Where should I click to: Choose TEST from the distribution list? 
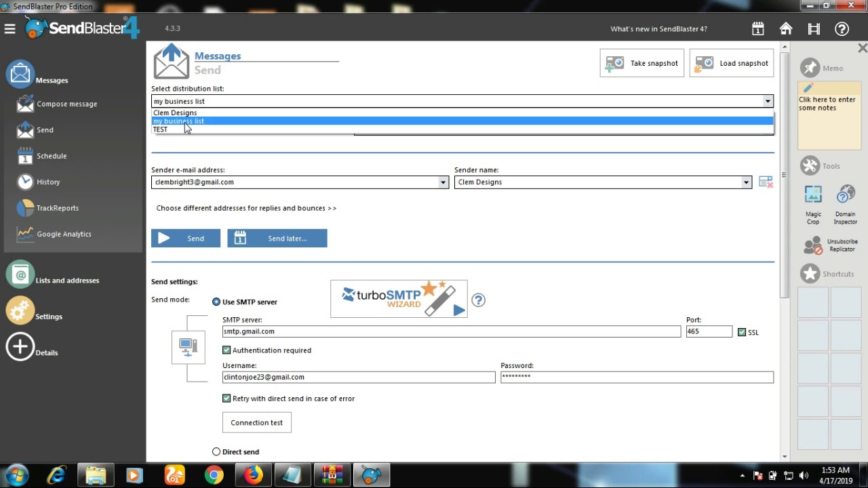click(462, 129)
